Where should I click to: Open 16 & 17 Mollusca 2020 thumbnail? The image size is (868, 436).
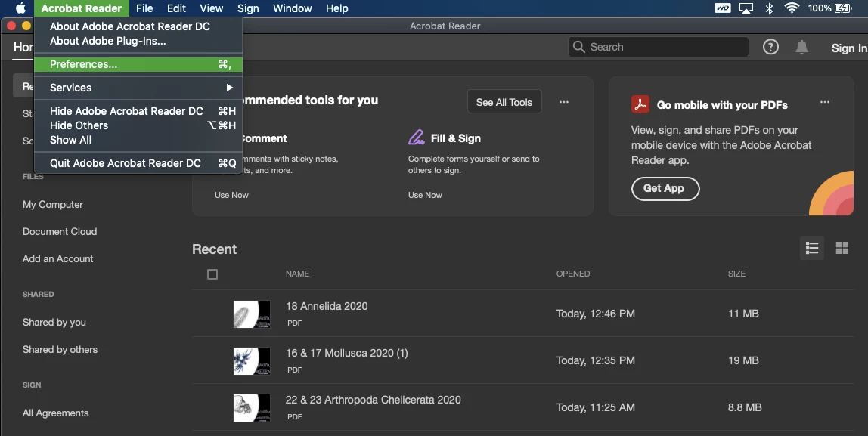tap(252, 360)
